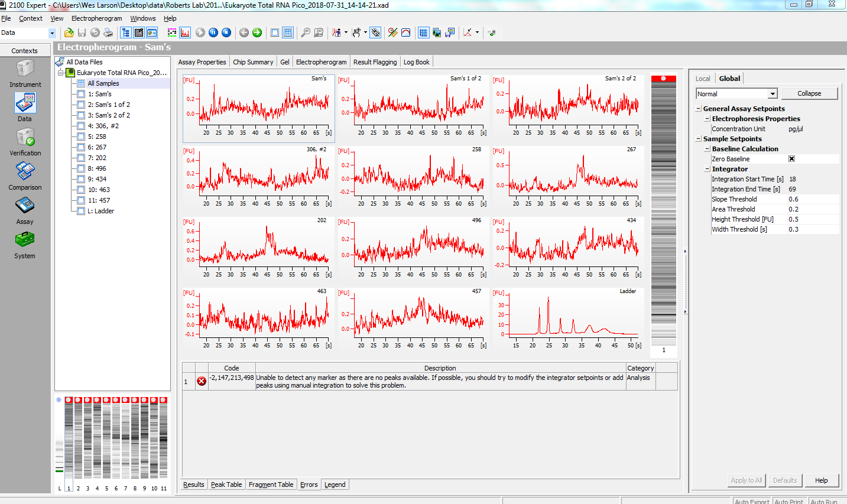Click the blue grid overlay toolbar icon
Image resolution: width=847 pixels, height=504 pixels.
coord(423,32)
